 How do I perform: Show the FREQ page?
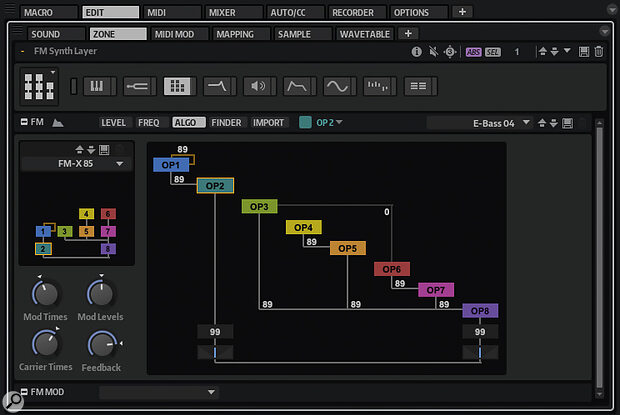pos(149,123)
